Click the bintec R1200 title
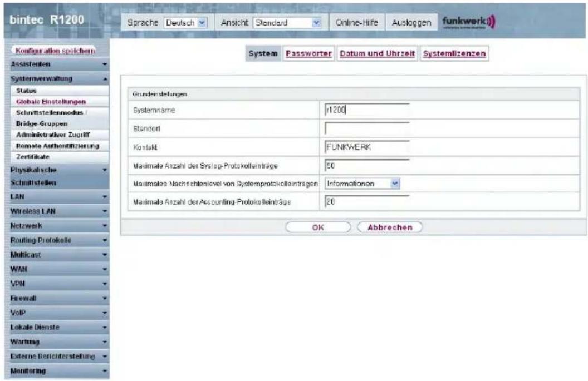The height and width of the screenshot is (381, 588). pyautogui.click(x=47, y=20)
